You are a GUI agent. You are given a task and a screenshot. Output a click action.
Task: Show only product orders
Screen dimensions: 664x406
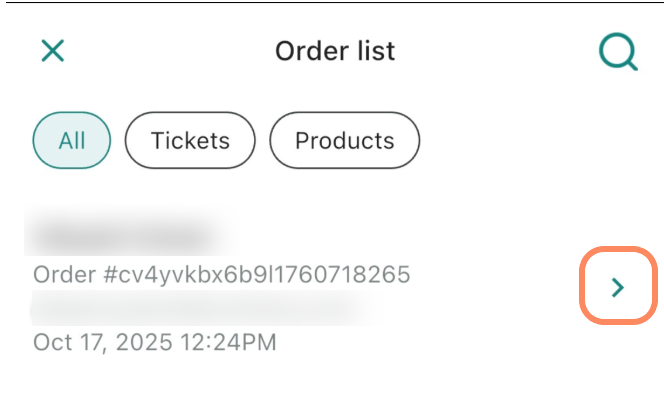[x=344, y=141]
